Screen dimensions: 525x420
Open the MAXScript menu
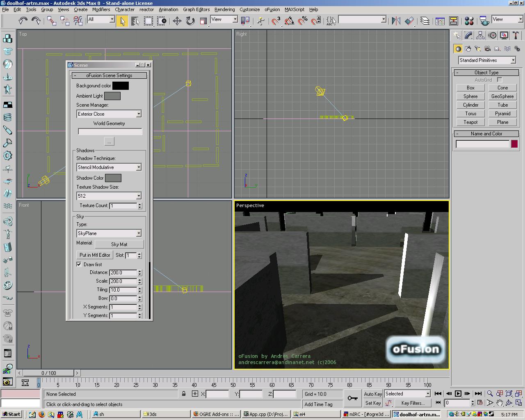tap(294, 9)
